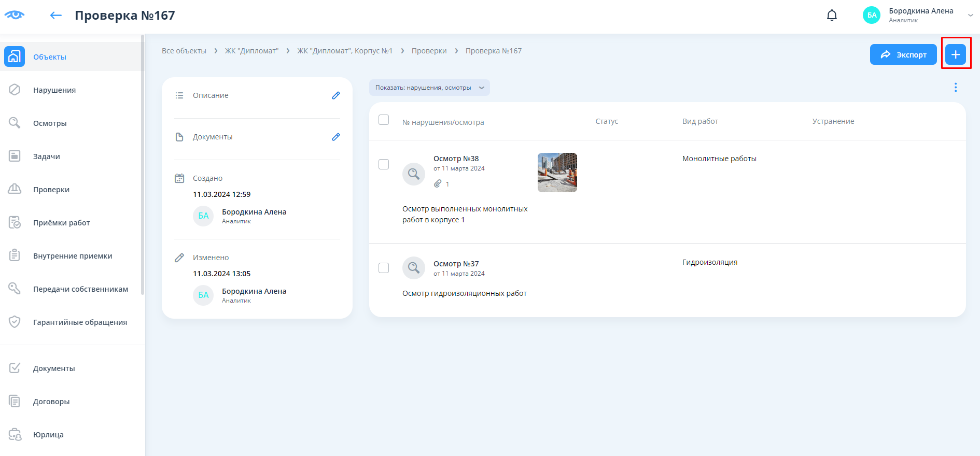This screenshot has height=456, width=980.
Task: Open Нарушения in the sidebar
Action: tap(54, 90)
